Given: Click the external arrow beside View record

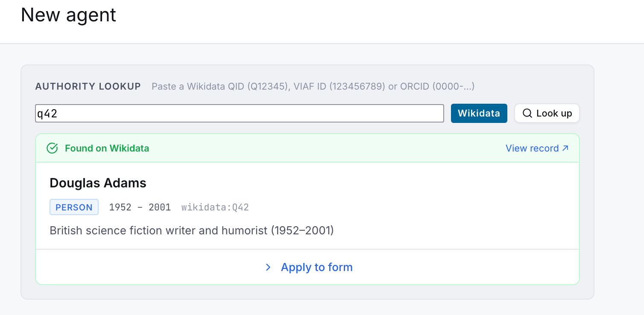Looking at the screenshot, I should tap(565, 148).
